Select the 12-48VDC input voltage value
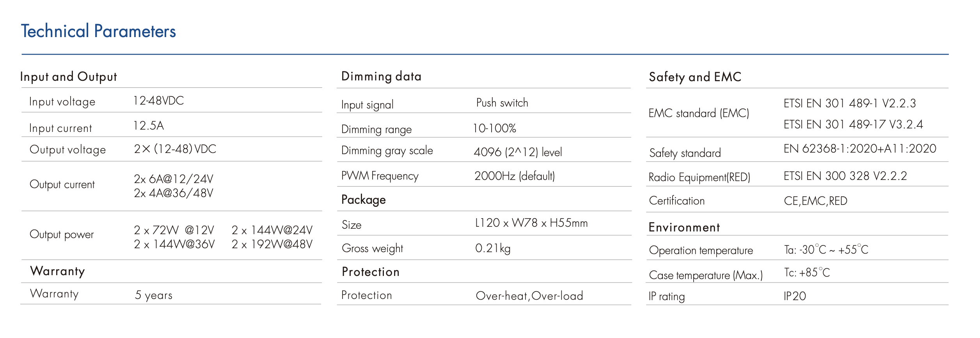 pyautogui.click(x=158, y=101)
